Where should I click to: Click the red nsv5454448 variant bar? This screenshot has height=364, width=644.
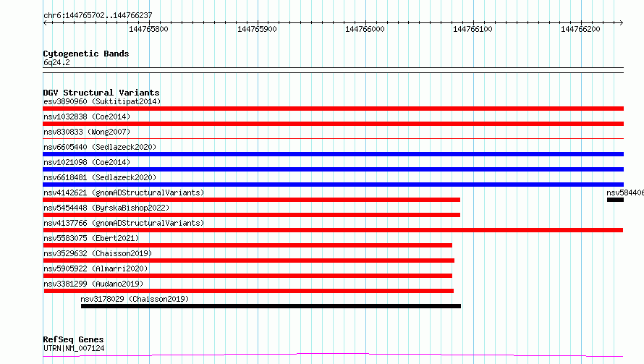pyautogui.click(x=251, y=215)
